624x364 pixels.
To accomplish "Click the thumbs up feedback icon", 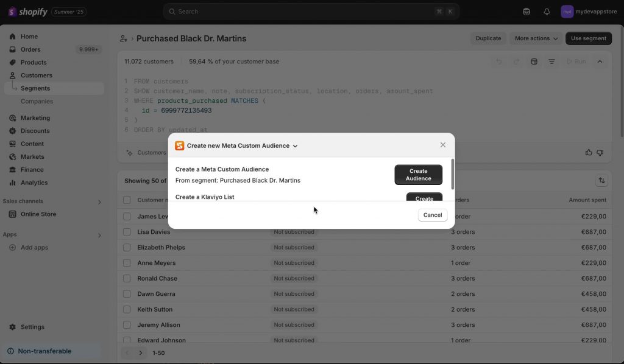I will tap(589, 153).
